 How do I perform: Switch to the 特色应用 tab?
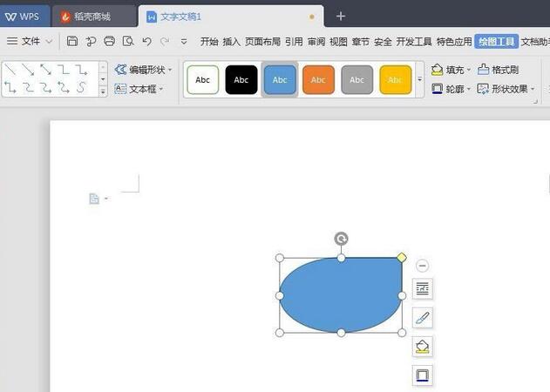click(x=454, y=42)
